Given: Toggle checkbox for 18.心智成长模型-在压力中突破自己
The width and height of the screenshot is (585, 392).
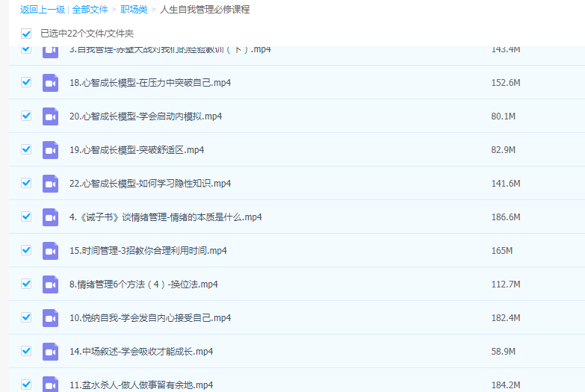Looking at the screenshot, I should [26, 82].
